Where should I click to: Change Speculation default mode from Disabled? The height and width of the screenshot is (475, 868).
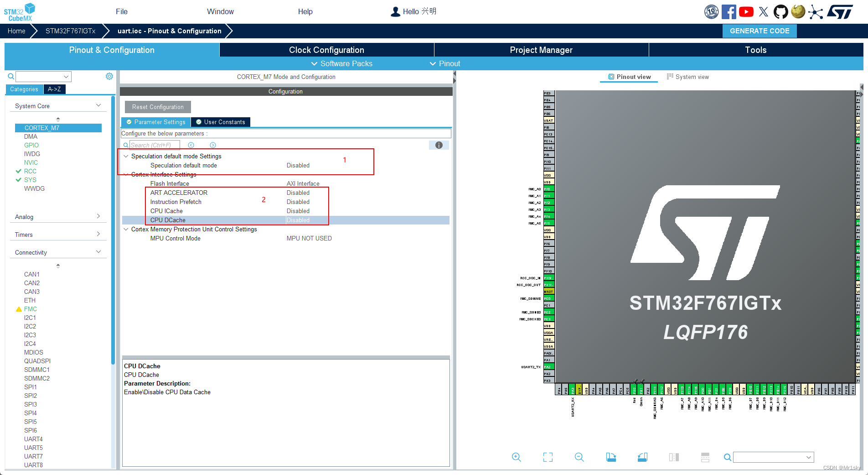pyautogui.click(x=298, y=165)
